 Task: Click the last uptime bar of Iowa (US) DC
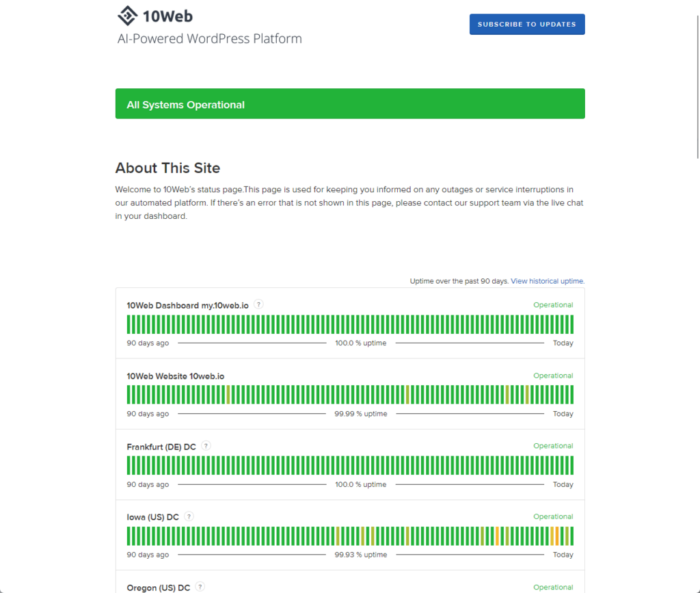572,536
